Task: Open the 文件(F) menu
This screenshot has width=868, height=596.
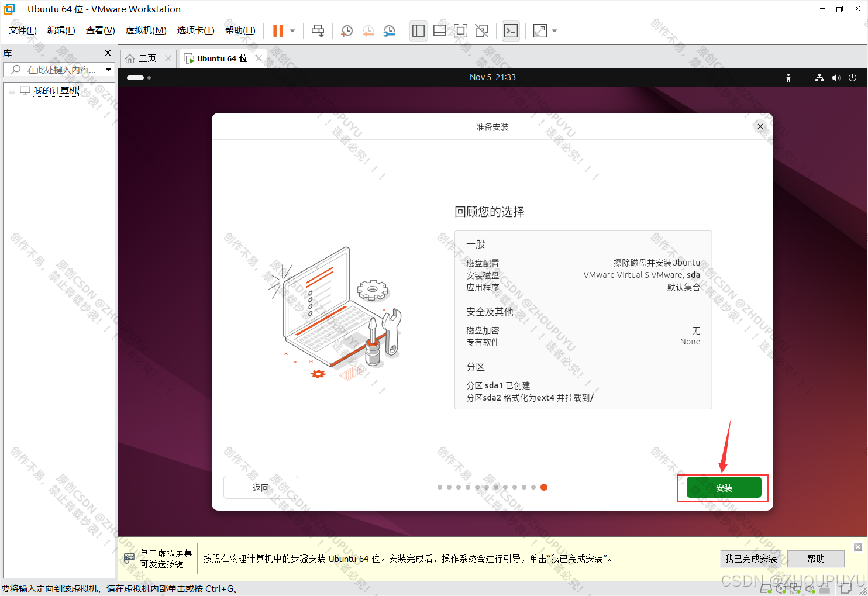Action: [x=23, y=30]
